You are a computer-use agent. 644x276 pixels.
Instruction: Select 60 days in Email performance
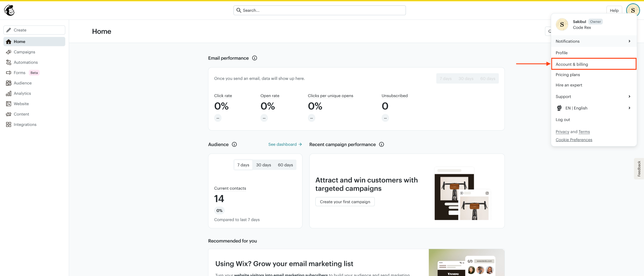(488, 79)
